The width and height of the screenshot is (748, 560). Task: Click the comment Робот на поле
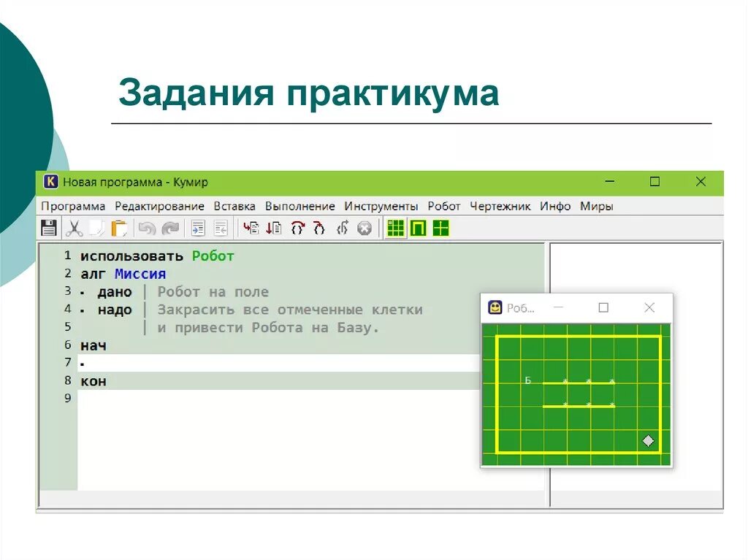(x=213, y=292)
